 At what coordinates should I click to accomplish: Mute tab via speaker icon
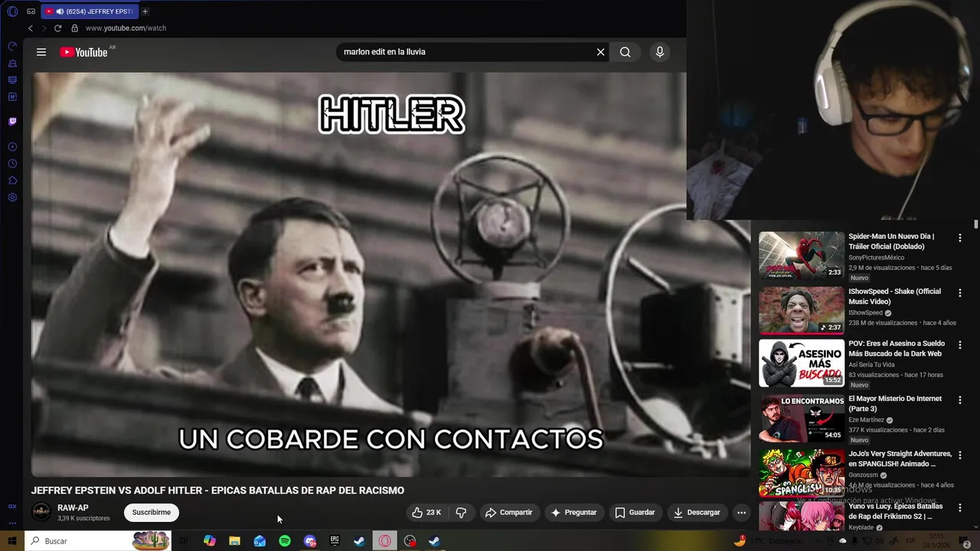click(x=60, y=11)
